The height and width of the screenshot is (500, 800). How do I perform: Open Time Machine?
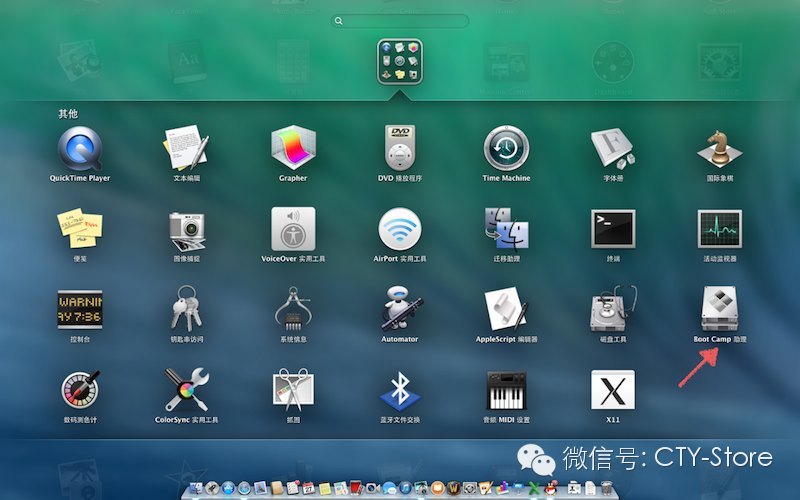coord(506,149)
